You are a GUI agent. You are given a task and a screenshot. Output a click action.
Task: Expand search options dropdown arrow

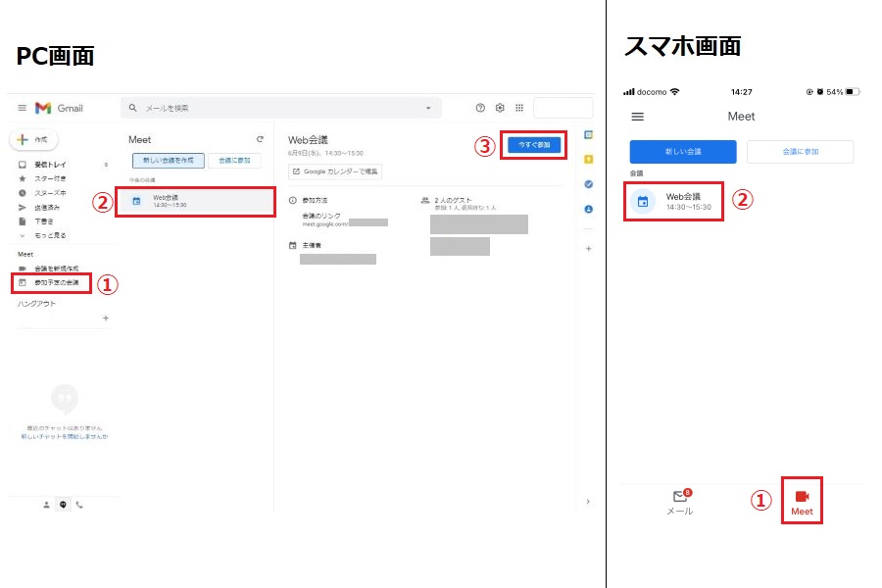[427, 108]
